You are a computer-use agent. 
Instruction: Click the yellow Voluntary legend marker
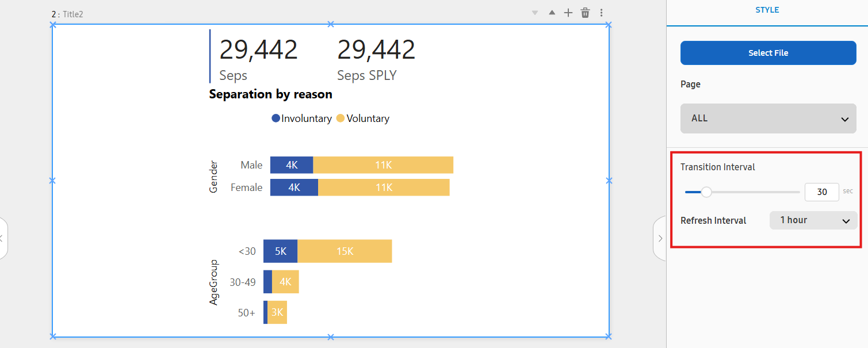coord(341,118)
